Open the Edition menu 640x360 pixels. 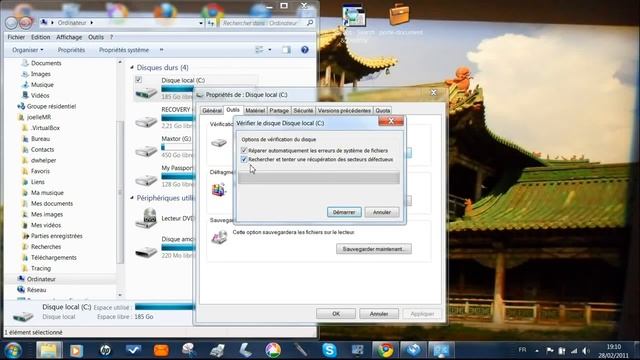pos(40,37)
